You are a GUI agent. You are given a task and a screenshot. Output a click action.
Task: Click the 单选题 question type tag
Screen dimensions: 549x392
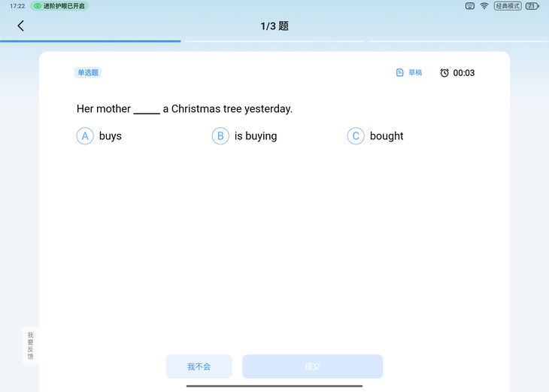(88, 72)
